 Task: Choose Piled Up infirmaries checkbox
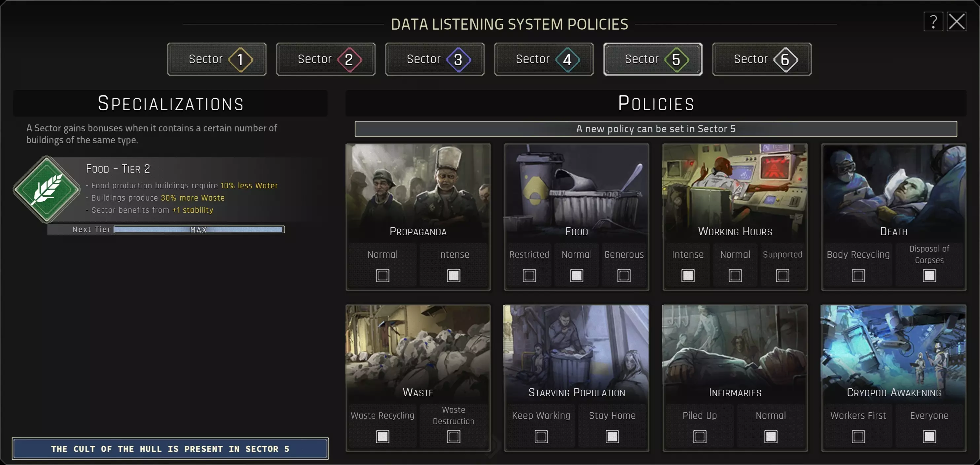699,436
